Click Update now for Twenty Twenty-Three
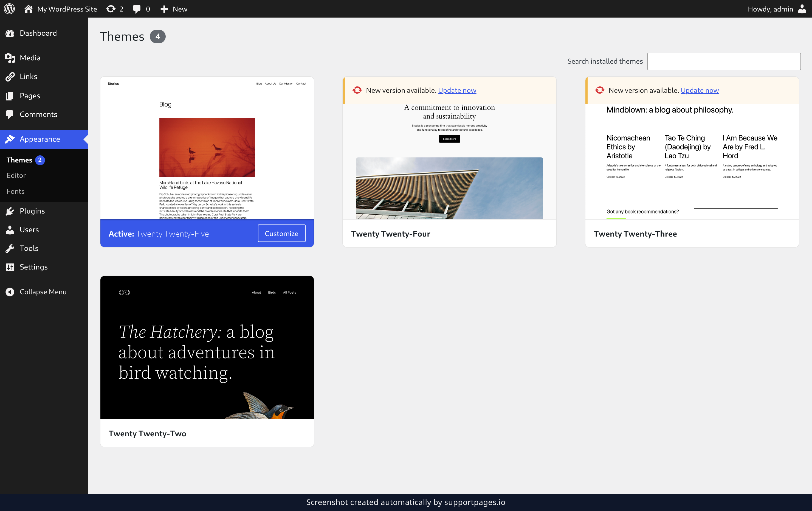Viewport: 812px width, 511px height. (700, 90)
